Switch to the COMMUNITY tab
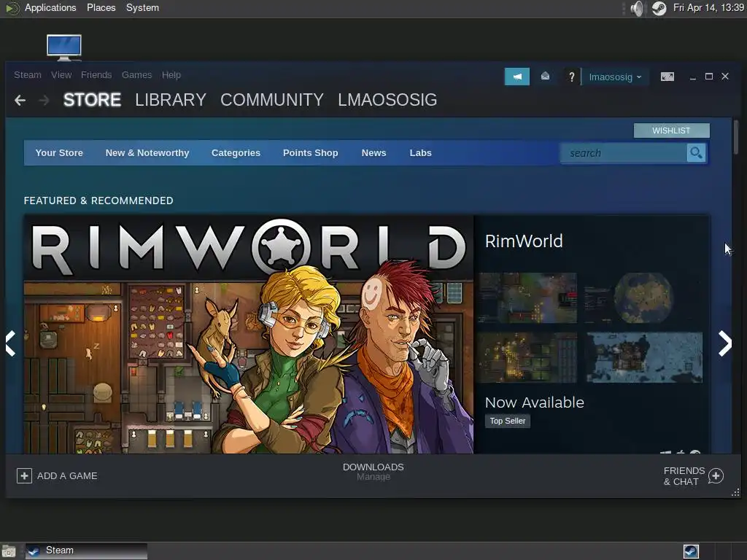Viewport: 747px width, 560px height. (271, 100)
